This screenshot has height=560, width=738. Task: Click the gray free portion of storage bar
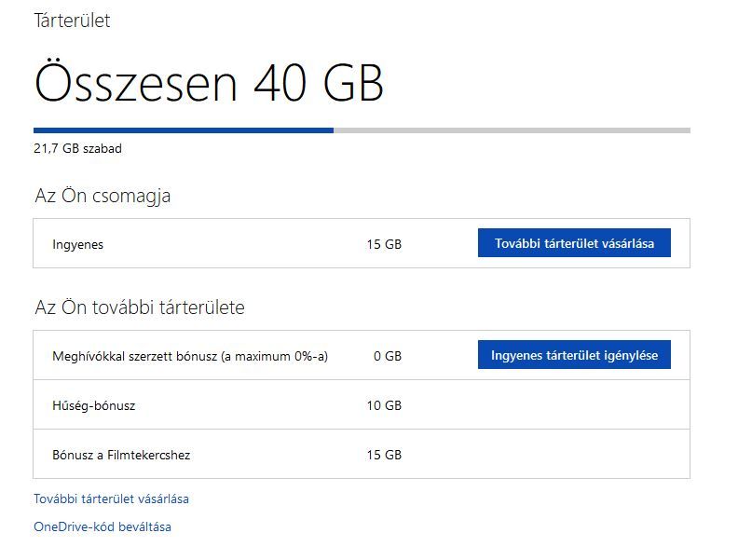[x=512, y=130]
